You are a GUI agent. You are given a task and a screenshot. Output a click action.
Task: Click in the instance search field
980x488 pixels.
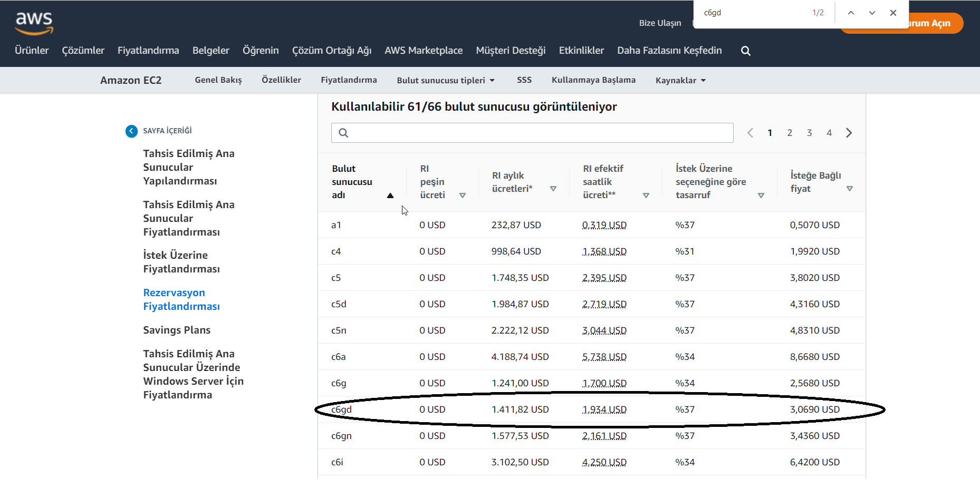tap(532, 133)
